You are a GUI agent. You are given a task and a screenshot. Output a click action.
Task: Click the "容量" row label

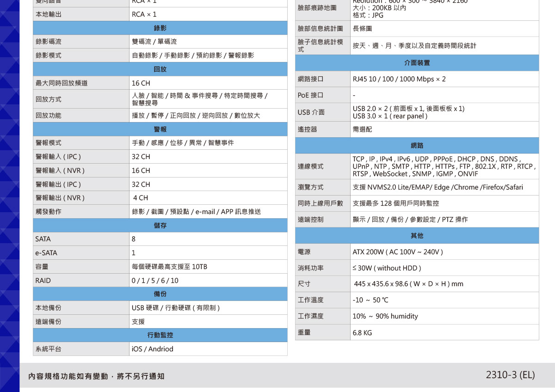pos(42,267)
